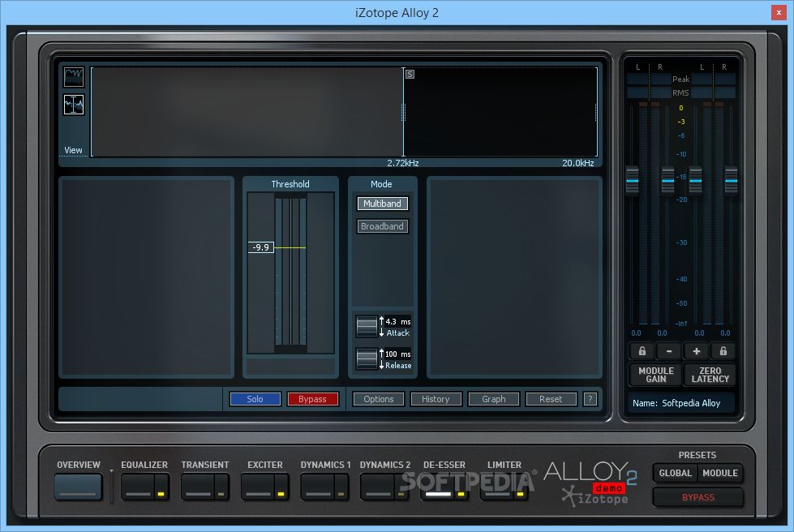This screenshot has height=532, width=794.
Task: Click the Presets Bypass button
Action: coord(697,497)
